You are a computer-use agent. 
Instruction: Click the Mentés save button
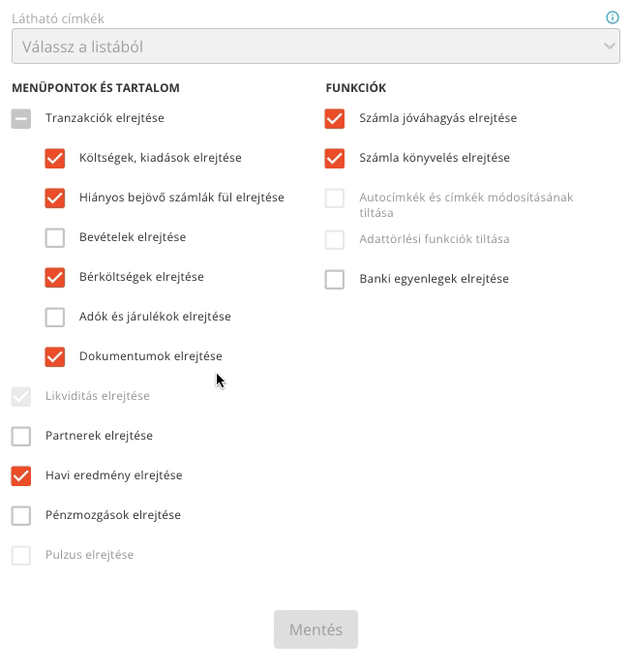(315, 629)
